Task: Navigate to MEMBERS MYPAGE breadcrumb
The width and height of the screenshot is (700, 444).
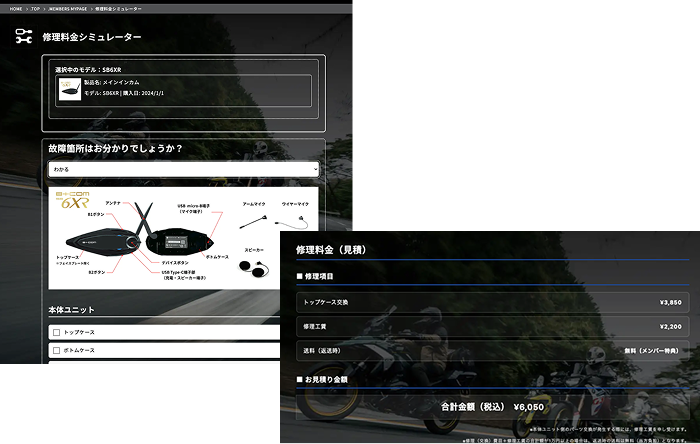Action: (71, 8)
